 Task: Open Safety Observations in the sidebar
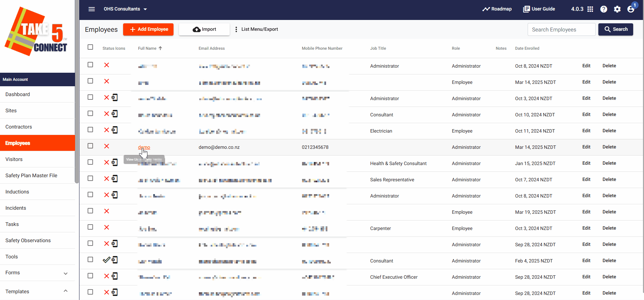[x=38, y=240]
